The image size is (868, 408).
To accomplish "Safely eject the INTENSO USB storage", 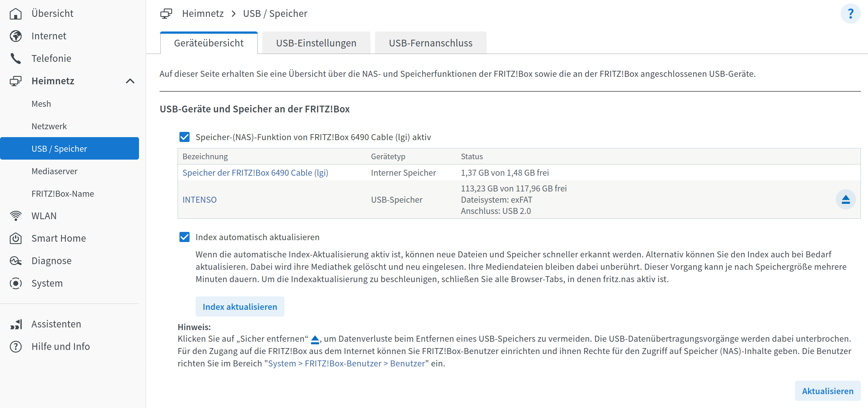I will click(x=846, y=199).
